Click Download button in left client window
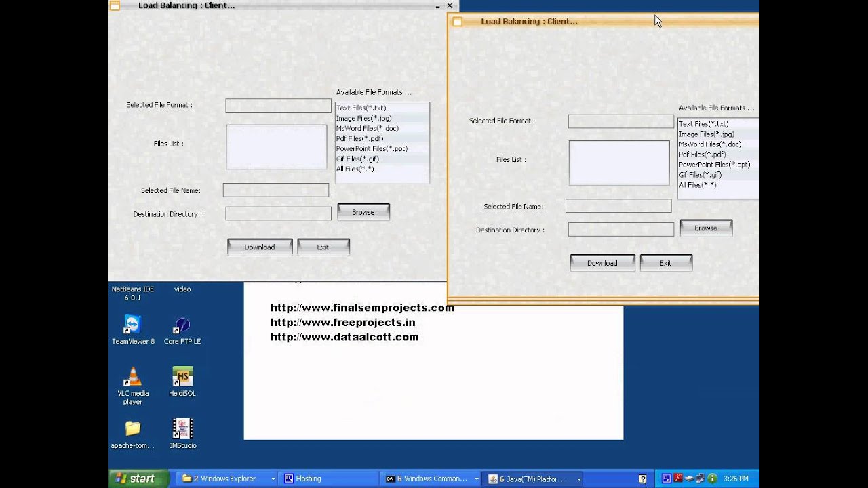Image resolution: width=868 pixels, height=488 pixels. tap(260, 247)
